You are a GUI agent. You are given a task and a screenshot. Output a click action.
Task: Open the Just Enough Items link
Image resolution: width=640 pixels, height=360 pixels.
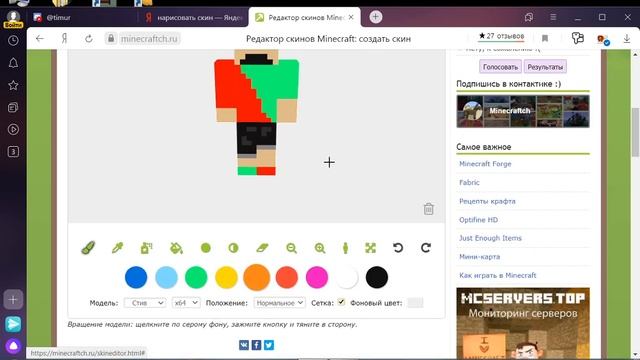[490, 238]
